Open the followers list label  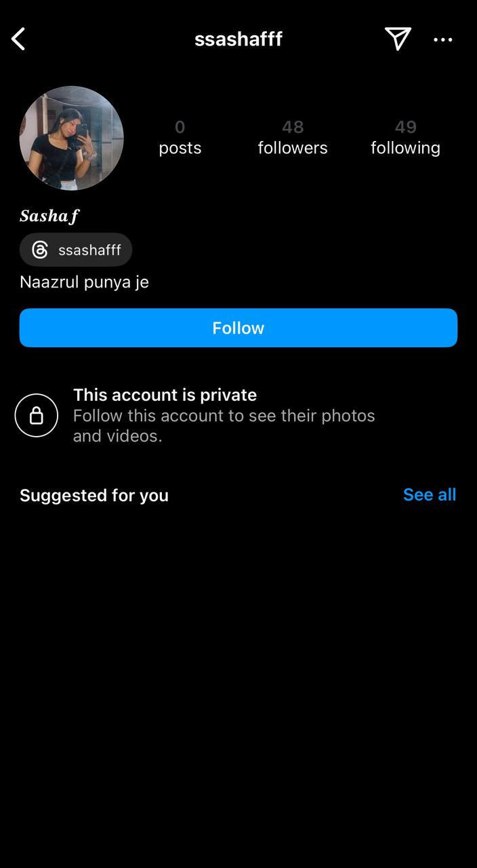point(293,148)
